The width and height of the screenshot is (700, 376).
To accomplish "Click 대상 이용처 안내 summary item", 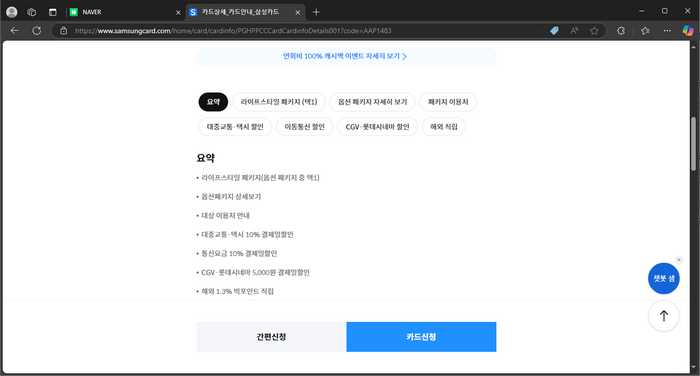I will 225,216.
